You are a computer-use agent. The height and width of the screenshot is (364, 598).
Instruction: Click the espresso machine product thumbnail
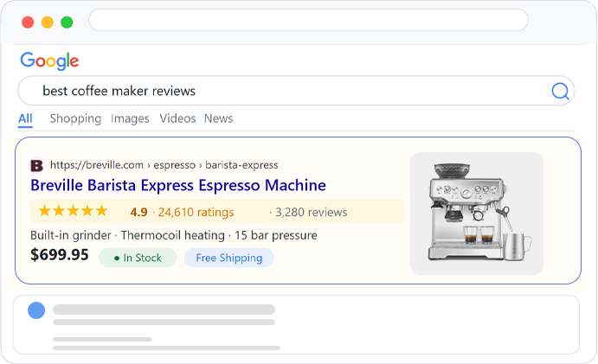point(477,214)
